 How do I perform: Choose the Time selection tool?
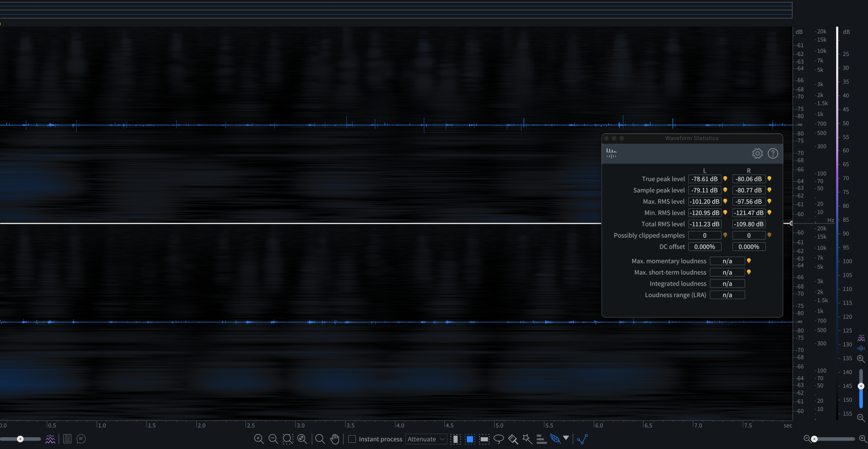click(x=455, y=439)
